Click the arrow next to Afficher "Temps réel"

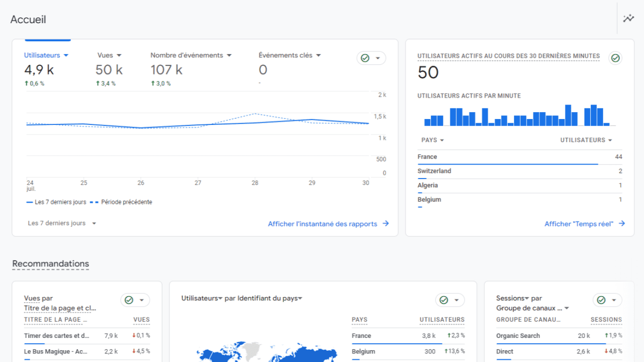coord(622,224)
